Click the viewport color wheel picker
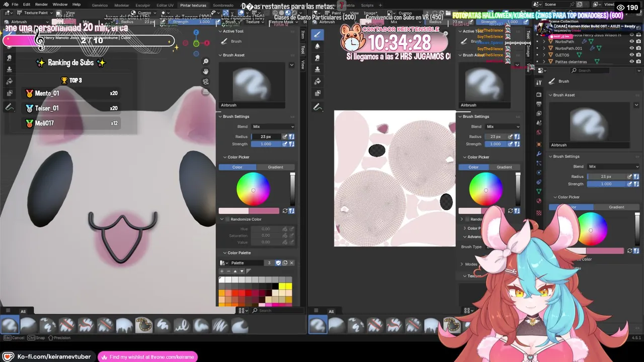Viewport: 644px width, 362px height. pos(253,190)
